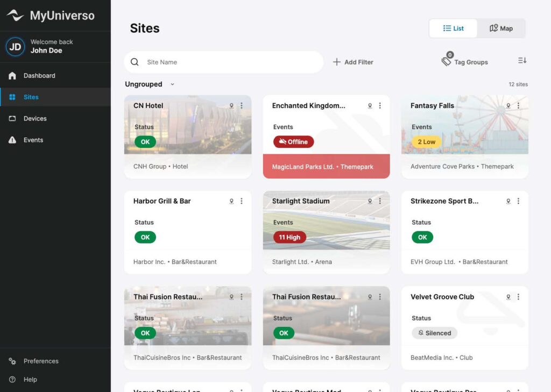Click the OK status badge on CN Hotel

pos(145,142)
